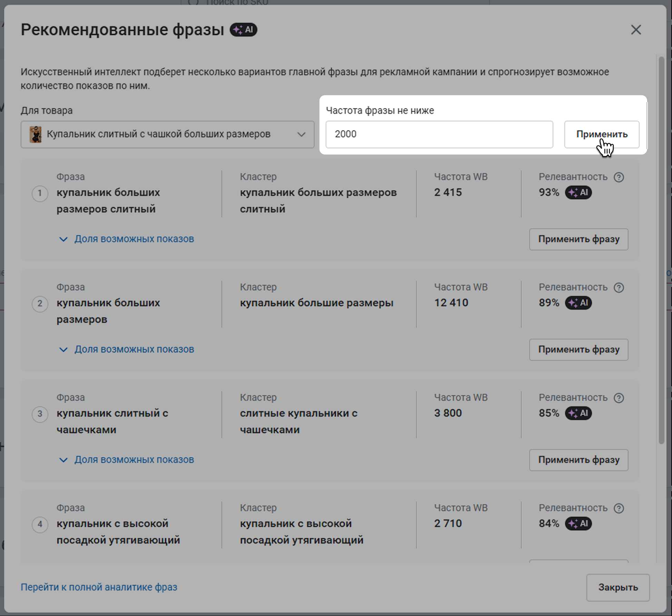Click the AI badge beside 89% relevance
The width and height of the screenshot is (672, 616).
click(578, 303)
